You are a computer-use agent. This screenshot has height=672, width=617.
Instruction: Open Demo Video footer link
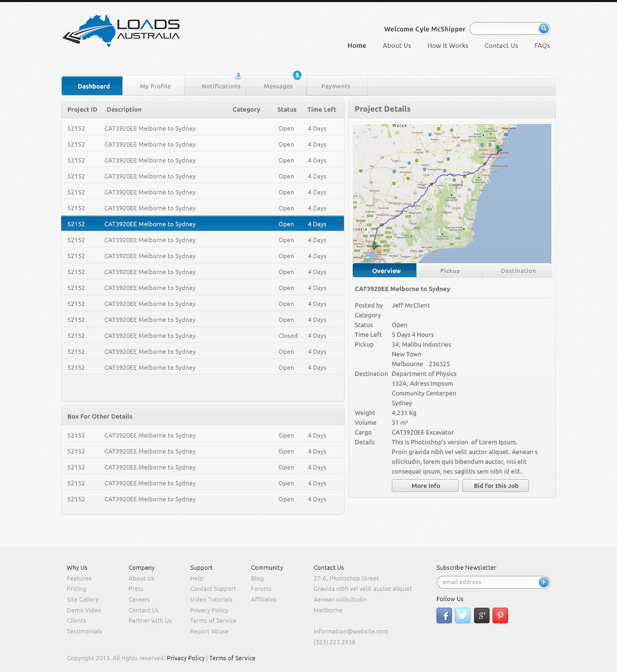(x=84, y=610)
